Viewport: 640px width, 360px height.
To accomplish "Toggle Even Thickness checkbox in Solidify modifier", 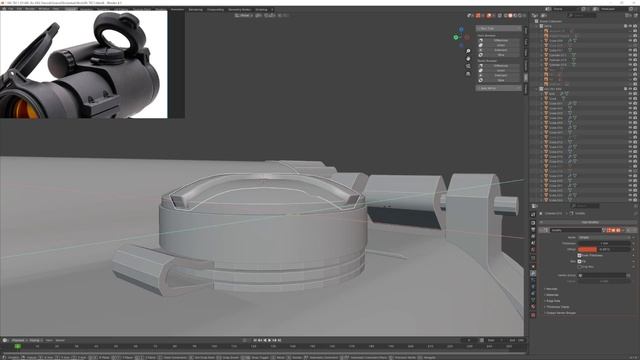I will pyautogui.click(x=579, y=256).
